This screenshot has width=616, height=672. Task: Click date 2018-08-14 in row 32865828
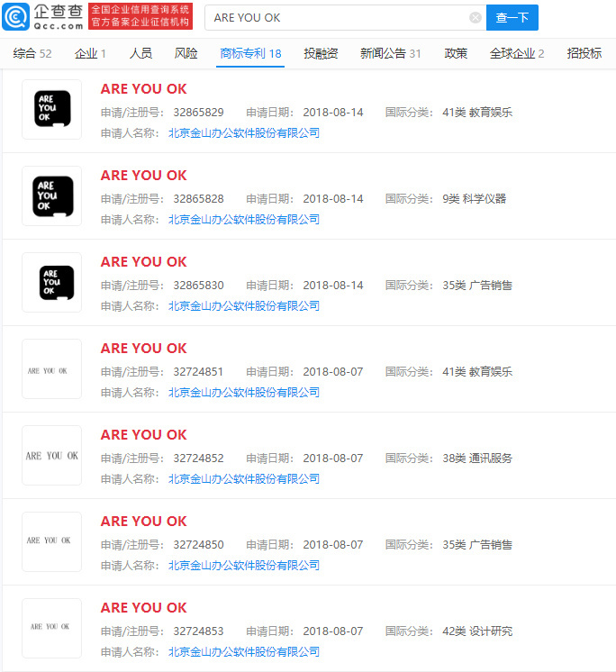[x=333, y=199]
